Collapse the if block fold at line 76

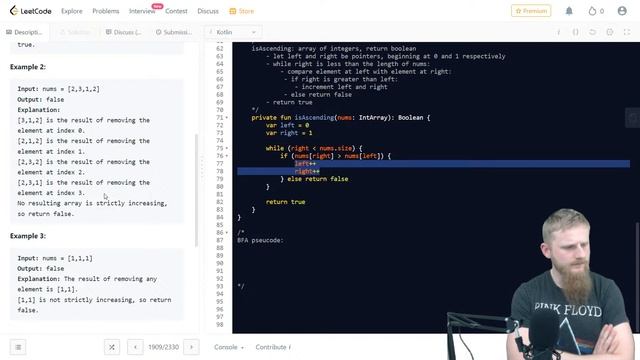click(227, 156)
